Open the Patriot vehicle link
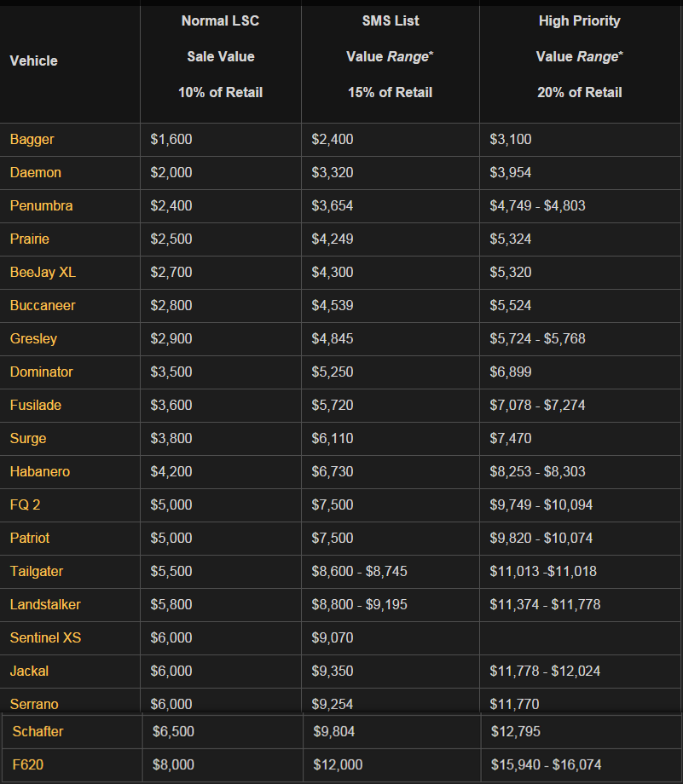 [30, 538]
